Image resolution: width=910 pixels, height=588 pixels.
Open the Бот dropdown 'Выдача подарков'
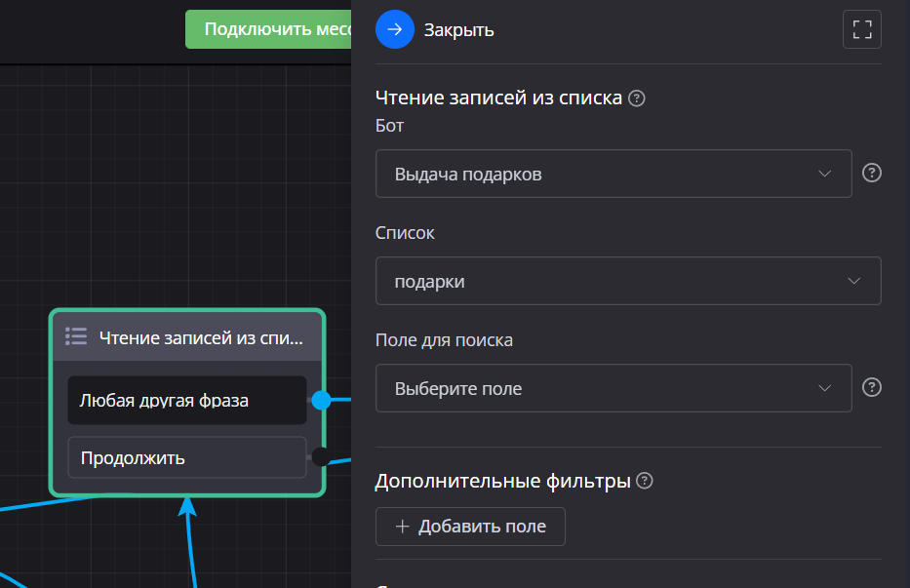pyautogui.click(x=613, y=175)
